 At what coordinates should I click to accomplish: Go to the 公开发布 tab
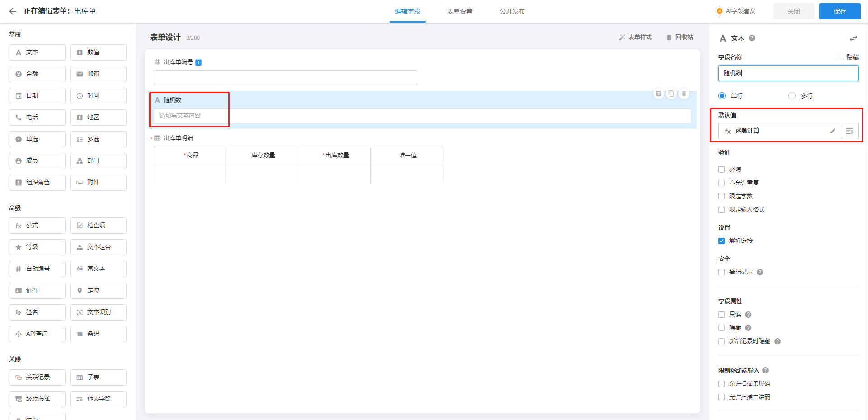click(x=512, y=11)
